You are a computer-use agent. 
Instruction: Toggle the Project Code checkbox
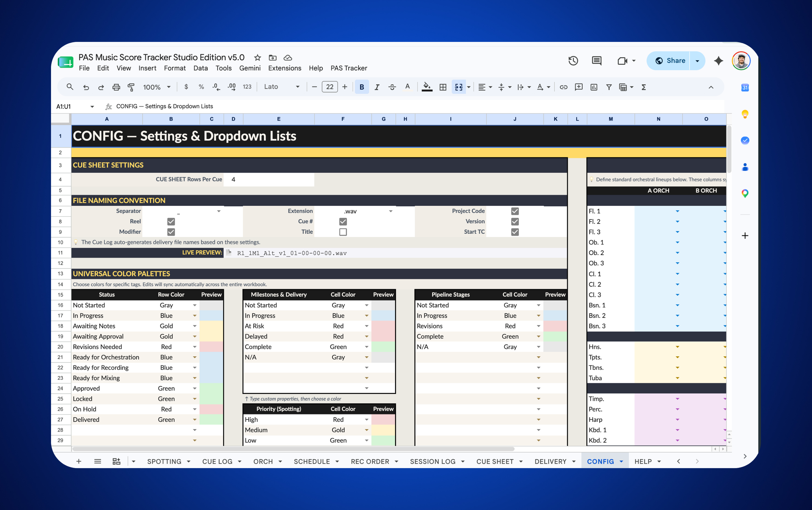pyautogui.click(x=515, y=211)
